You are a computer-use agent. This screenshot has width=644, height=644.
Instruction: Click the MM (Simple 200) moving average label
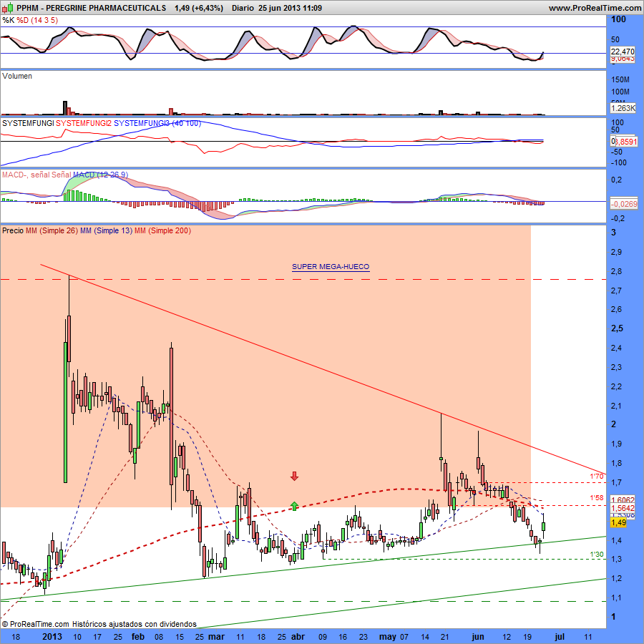tap(162, 230)
